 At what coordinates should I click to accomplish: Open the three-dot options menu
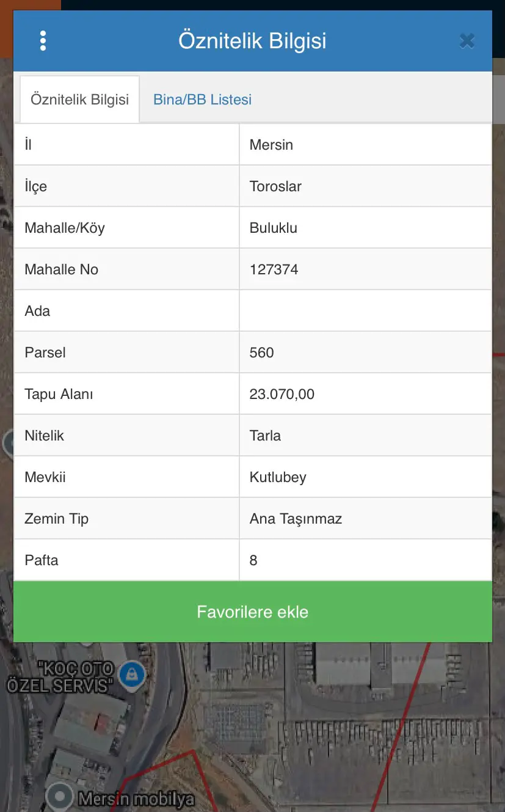point(43,41)
